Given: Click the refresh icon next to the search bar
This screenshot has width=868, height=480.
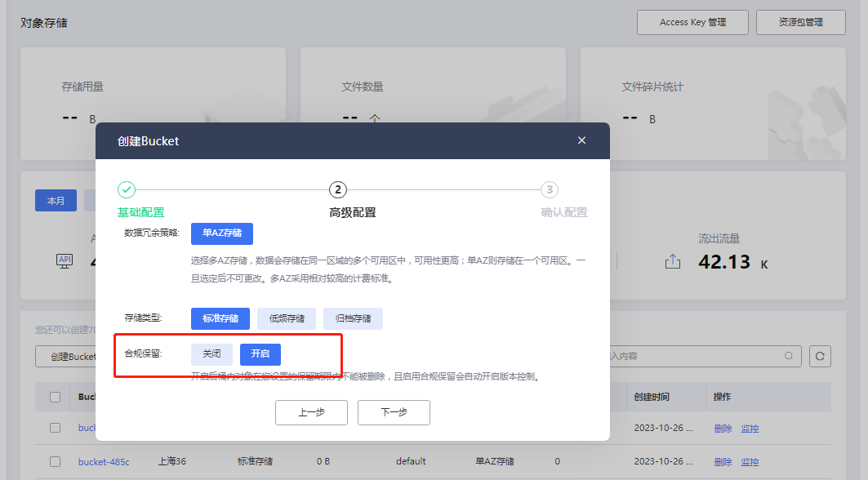Looking at the screenshot, I should (x=820, y=356).
